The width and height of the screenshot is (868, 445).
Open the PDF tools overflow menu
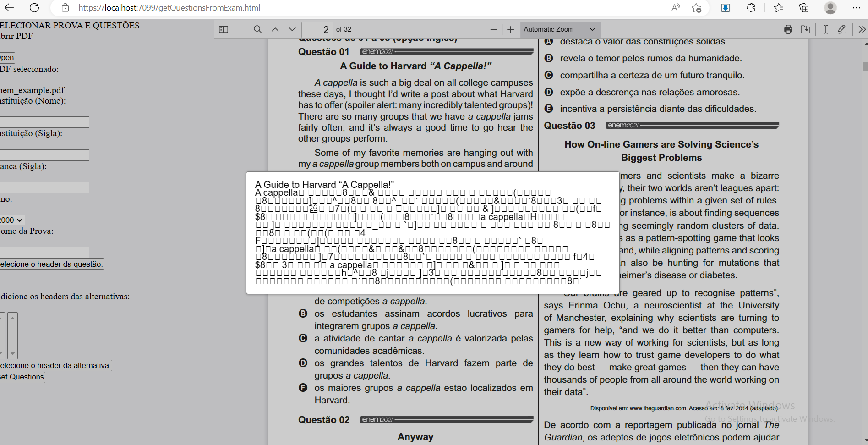[x=862, y=29]
